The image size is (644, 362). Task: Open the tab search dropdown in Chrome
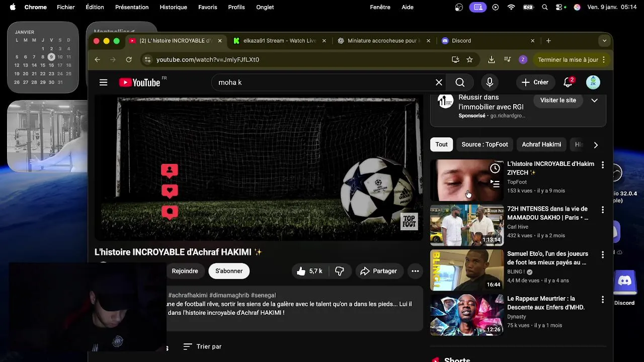(x=604, y=41)
